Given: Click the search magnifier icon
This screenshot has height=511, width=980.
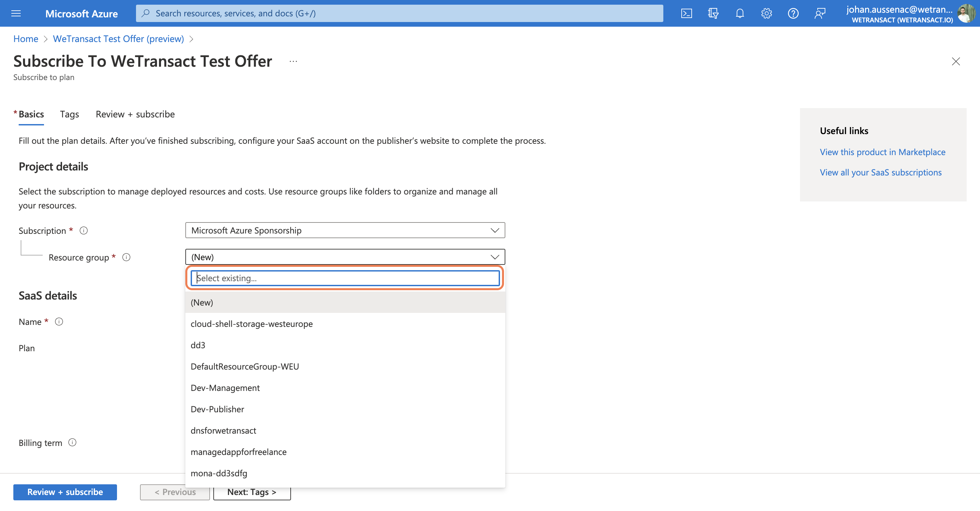Looking at the screenshot, I should point(145,13).
